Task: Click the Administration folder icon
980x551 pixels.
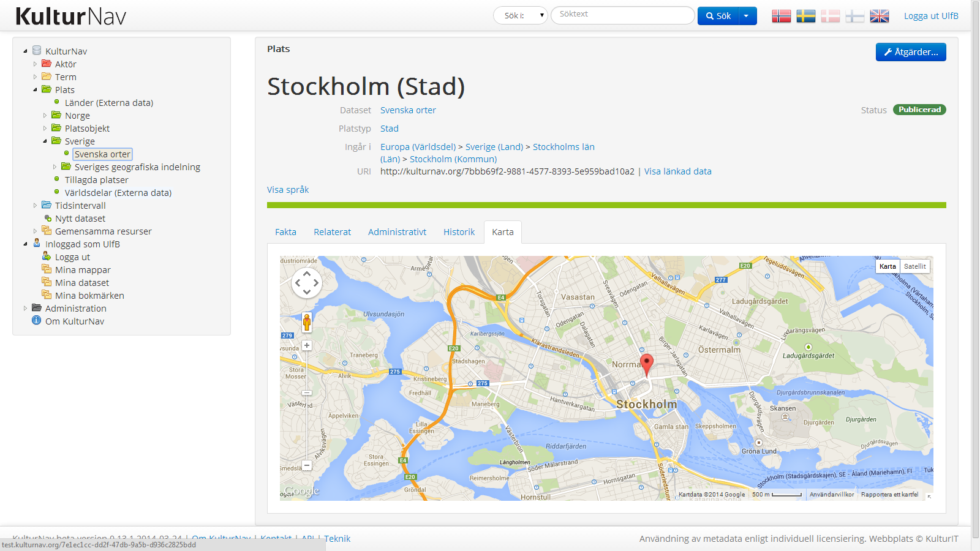Action: pyautogui.click(x=37, y=307)
